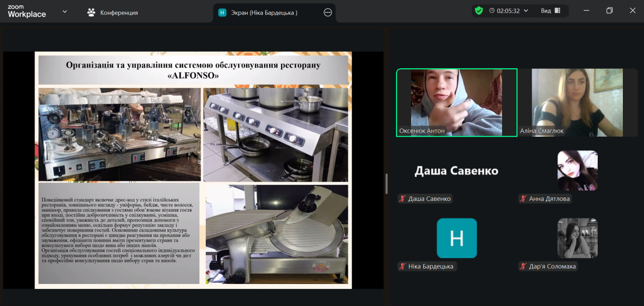Select Аліна Смаглюк's video tile
The image size is (644, 306).
tap(578, 103)
